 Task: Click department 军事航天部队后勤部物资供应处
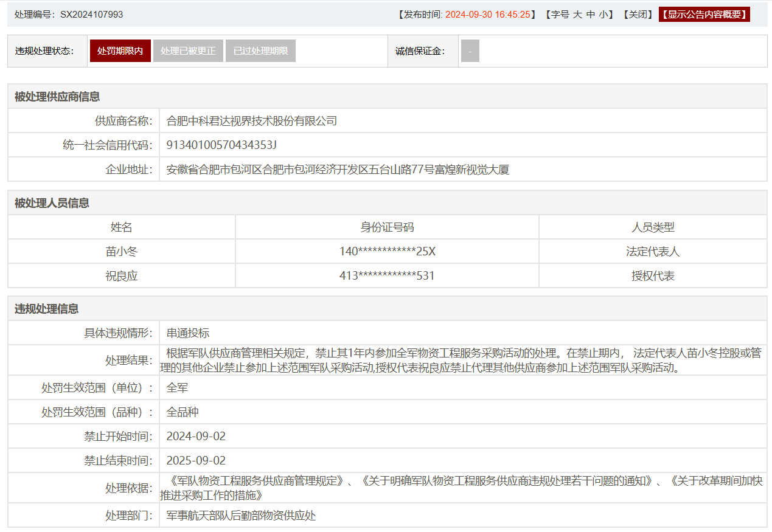(x=241, y=516)
